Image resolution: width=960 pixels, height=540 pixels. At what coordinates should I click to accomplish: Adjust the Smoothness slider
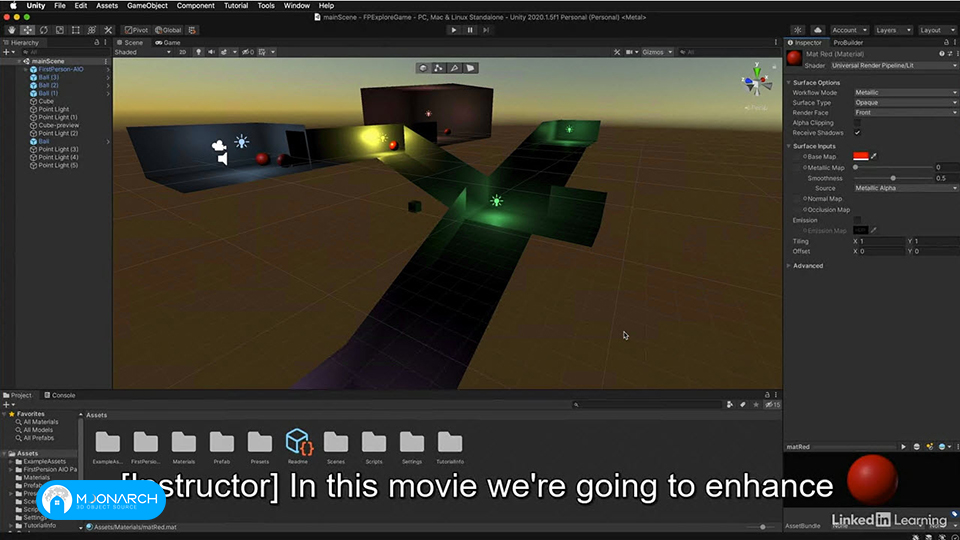coord(893,178)
